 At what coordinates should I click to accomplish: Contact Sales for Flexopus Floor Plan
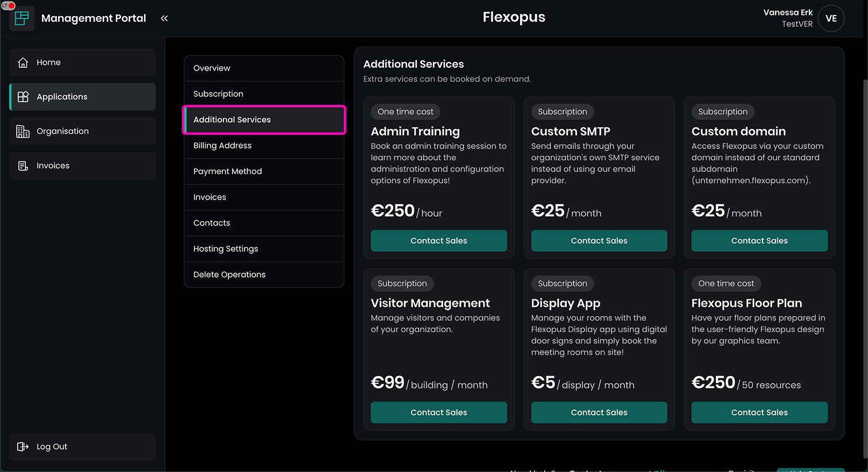(759, 412)
